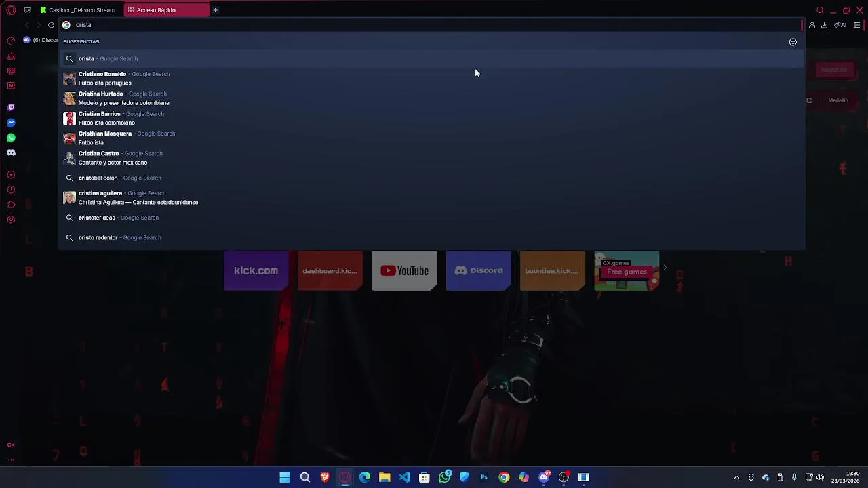
Task: Open GX Corner gamepad icon beside tabs
Action: (27, 10)
